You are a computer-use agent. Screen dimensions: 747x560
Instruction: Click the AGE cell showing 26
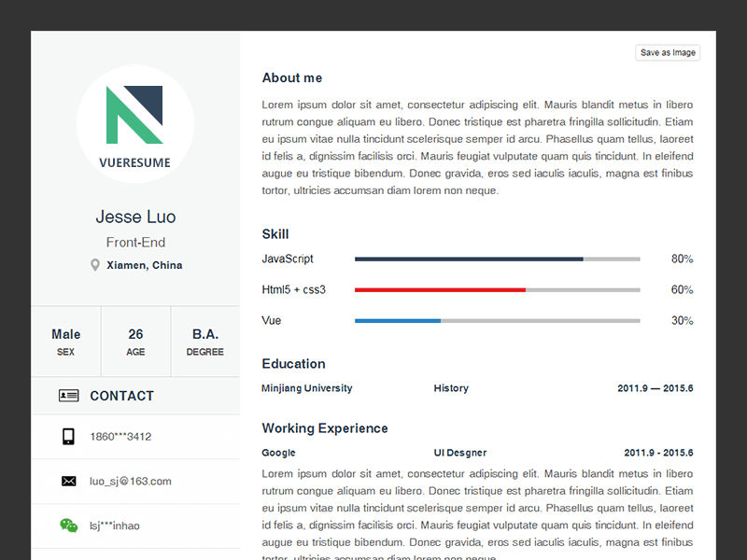(x=135, y=341)
